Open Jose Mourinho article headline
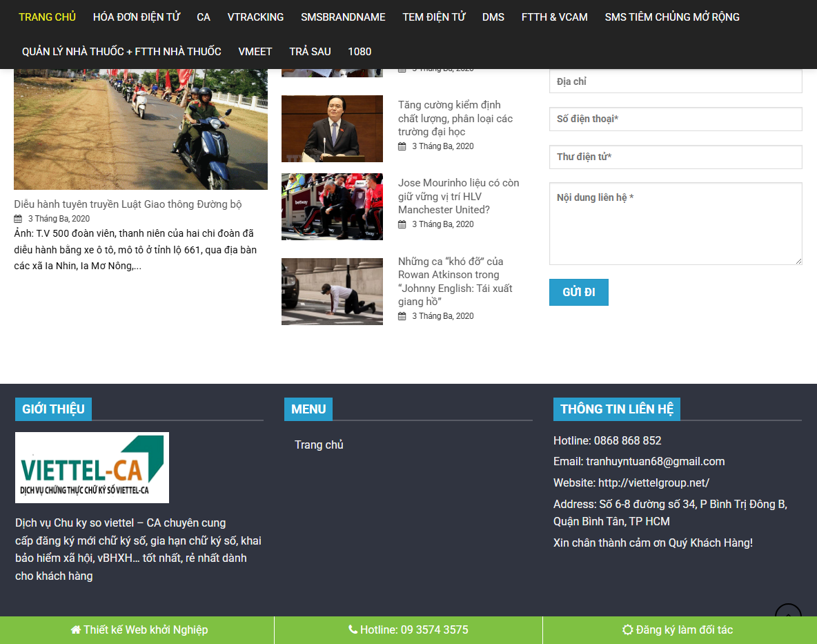817x644 pixels. tap(458, 196)
